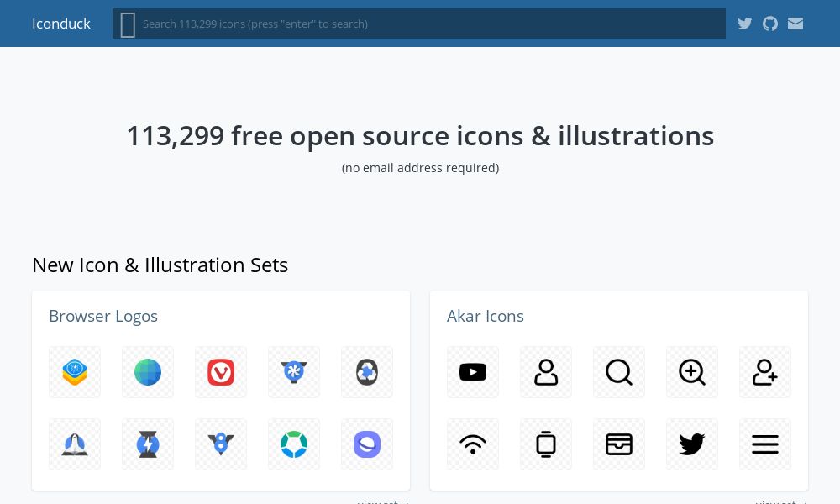Image resolution: width=840 pixels, height=504 pixels.
Task: Select the yellow-blue layered safari icon
Action: click(75, 372)
